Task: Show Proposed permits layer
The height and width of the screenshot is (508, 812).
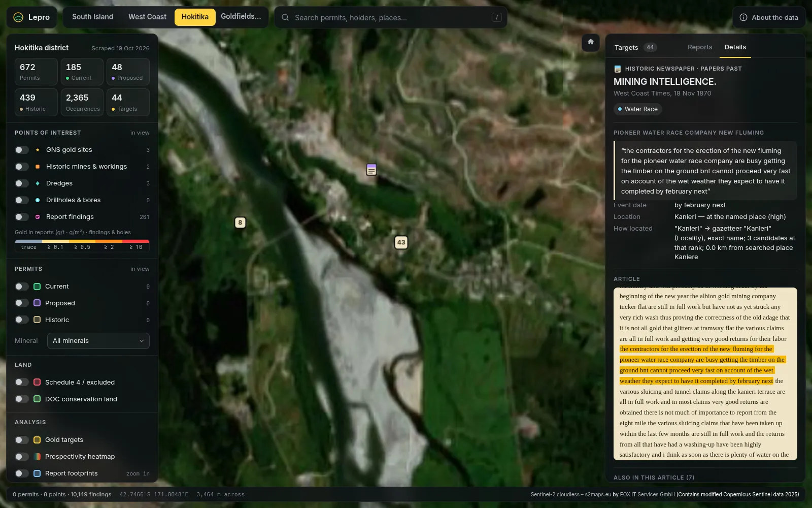Action: pos(22,303)
